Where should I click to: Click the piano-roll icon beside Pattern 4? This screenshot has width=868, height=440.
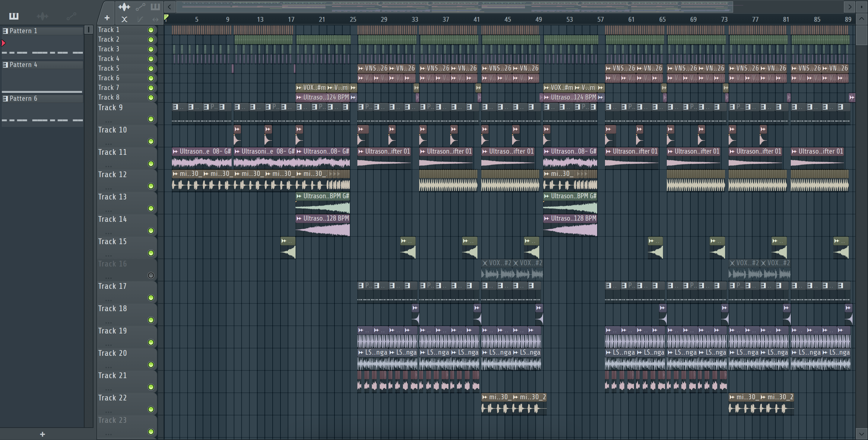click(x=5, y=65)
